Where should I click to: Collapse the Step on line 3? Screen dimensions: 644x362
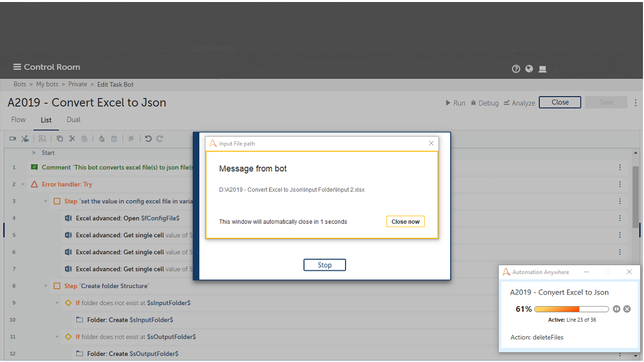coord(46,202)
